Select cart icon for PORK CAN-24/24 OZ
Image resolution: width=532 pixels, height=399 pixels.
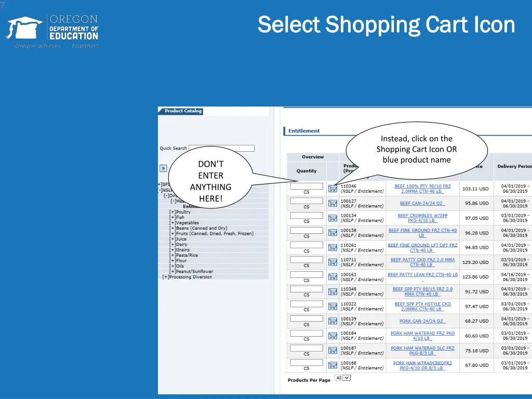tap(333, 321)
